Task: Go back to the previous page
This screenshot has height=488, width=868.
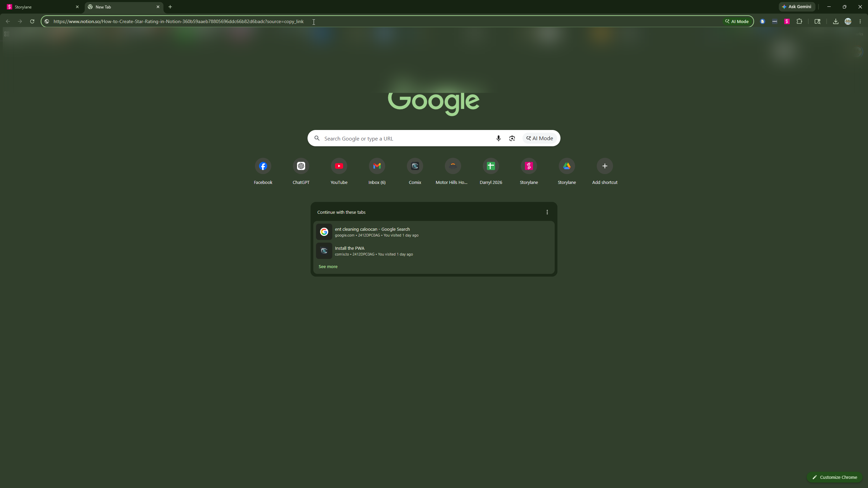Action: 8,21
